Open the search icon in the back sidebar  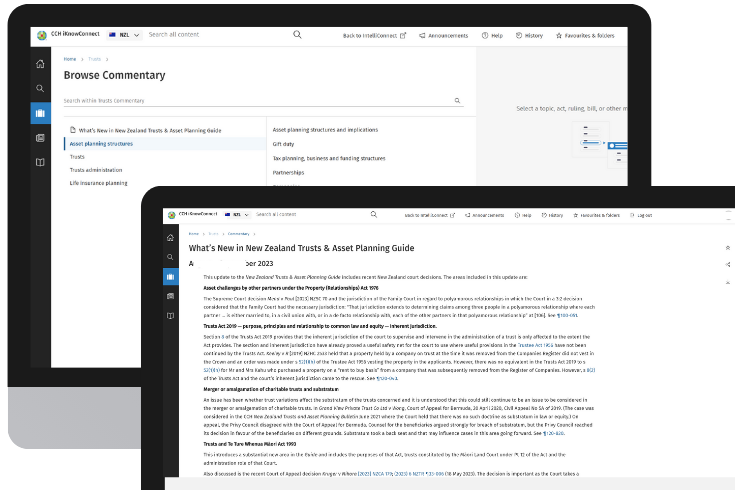pyautogui.click(x=40, y=88)
